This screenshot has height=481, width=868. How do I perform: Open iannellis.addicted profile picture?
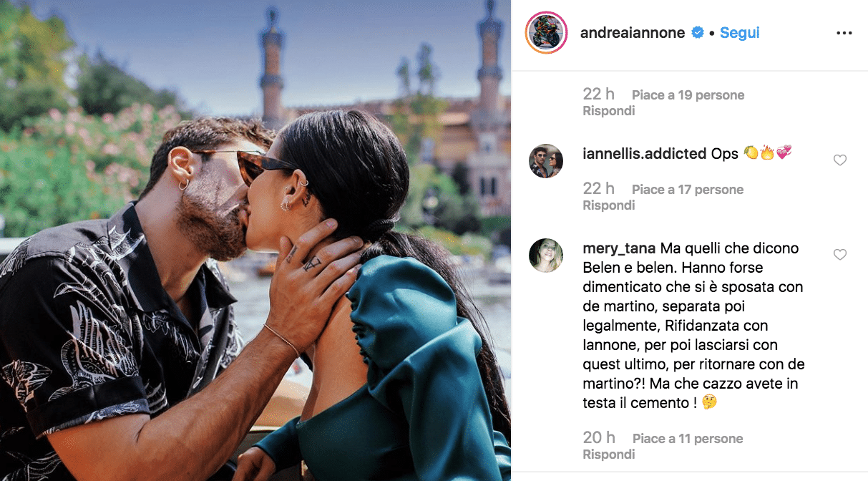click(546, 161)
